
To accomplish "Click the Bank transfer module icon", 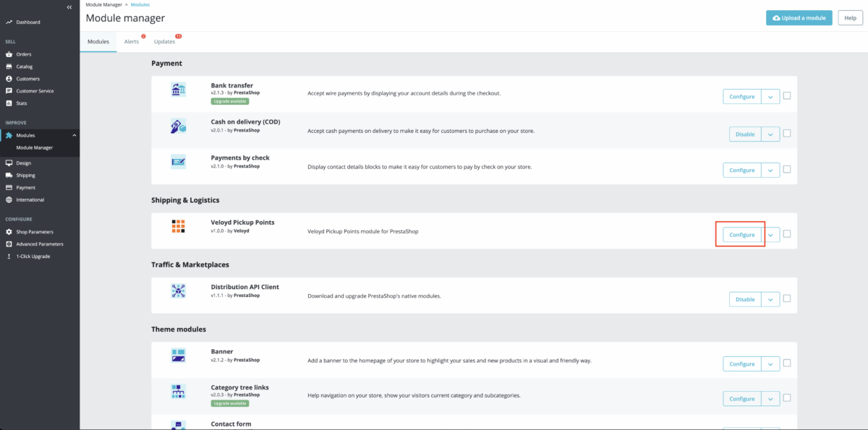I will [179, 90].
